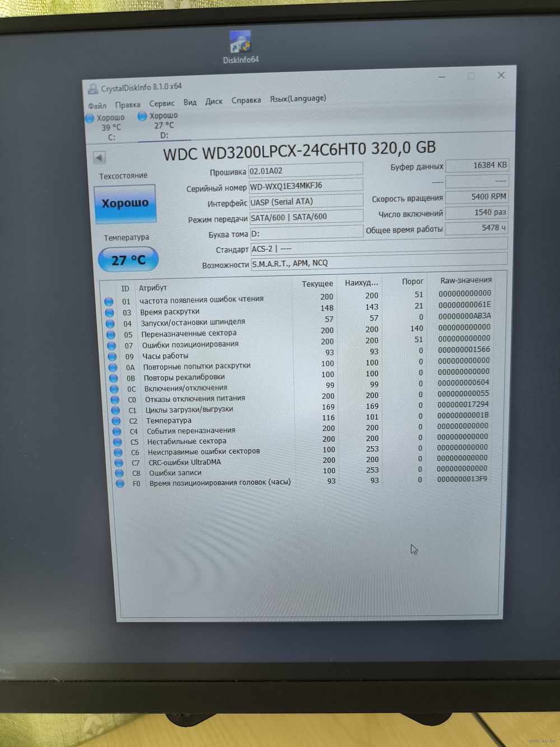Go to previous disk with left arrow

99,157
